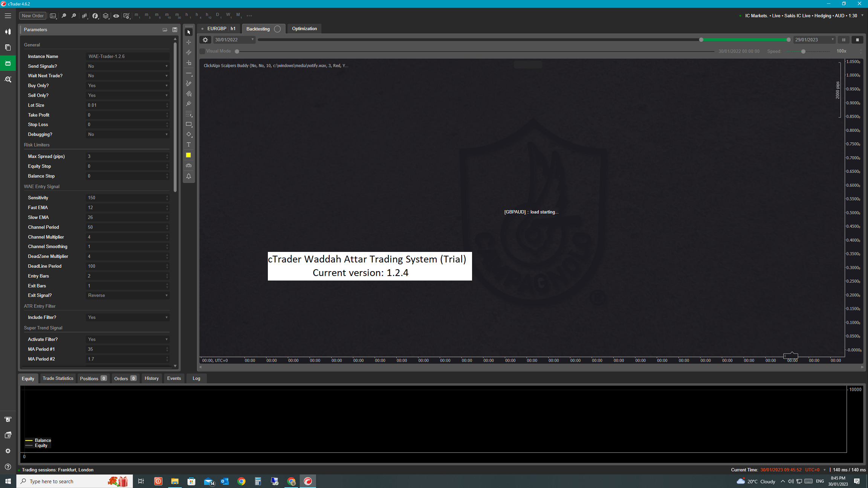Image resolution: width=868 pixels, height=488 pixels.
Task: Open the settings gear in left sidebar
Action: 8,451
